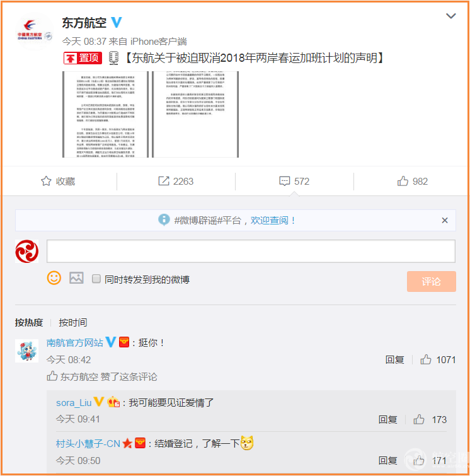Switch to 按时间 sort tab
The width and height of the screenshot is (470, 476).
click(73, 322)
